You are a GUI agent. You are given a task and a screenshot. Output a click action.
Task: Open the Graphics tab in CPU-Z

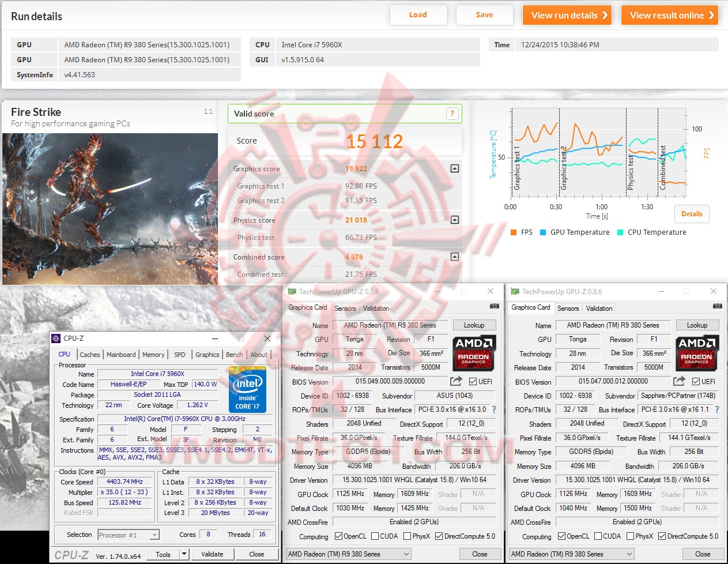tap(207, 355)
